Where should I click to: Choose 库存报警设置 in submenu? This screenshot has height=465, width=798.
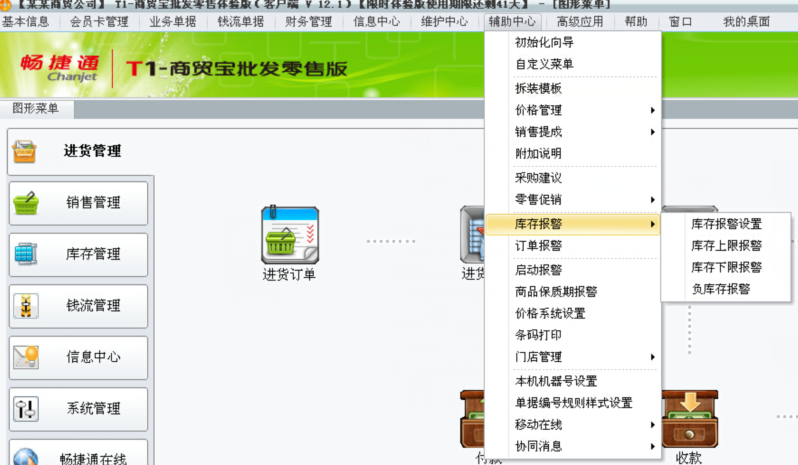coord(726,224)
